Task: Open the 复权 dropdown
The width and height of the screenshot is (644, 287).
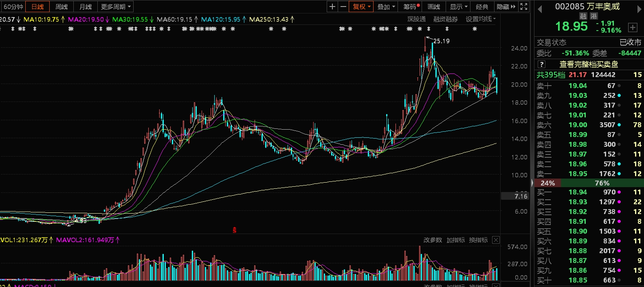Action: click(x=361, y=7)
